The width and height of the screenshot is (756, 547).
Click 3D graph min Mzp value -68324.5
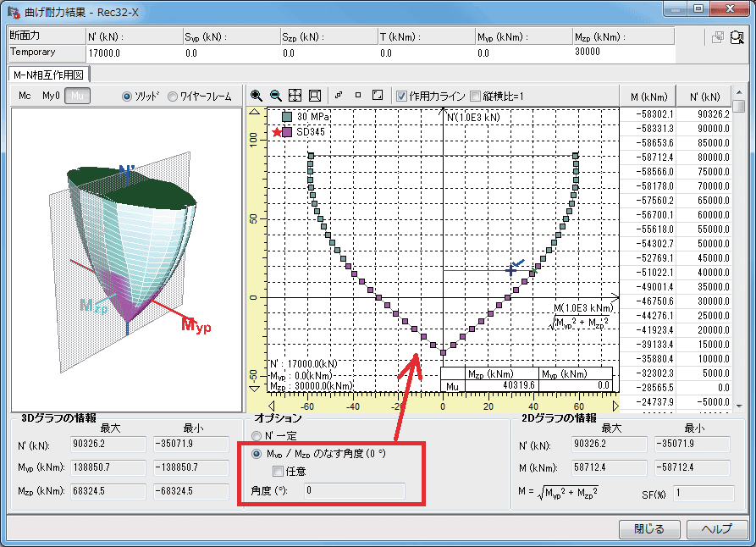click(x=191, y=491)
